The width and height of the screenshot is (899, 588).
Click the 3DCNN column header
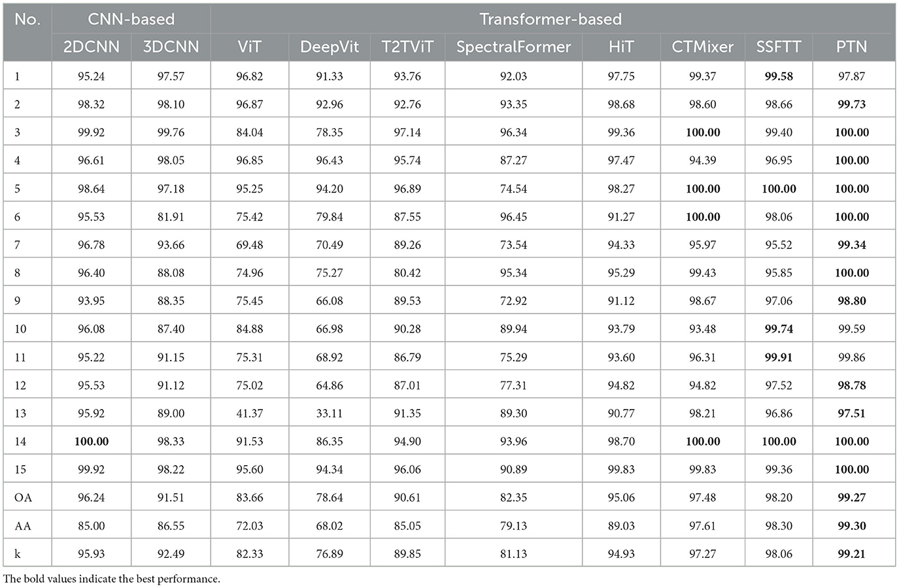tap(171, 46)
